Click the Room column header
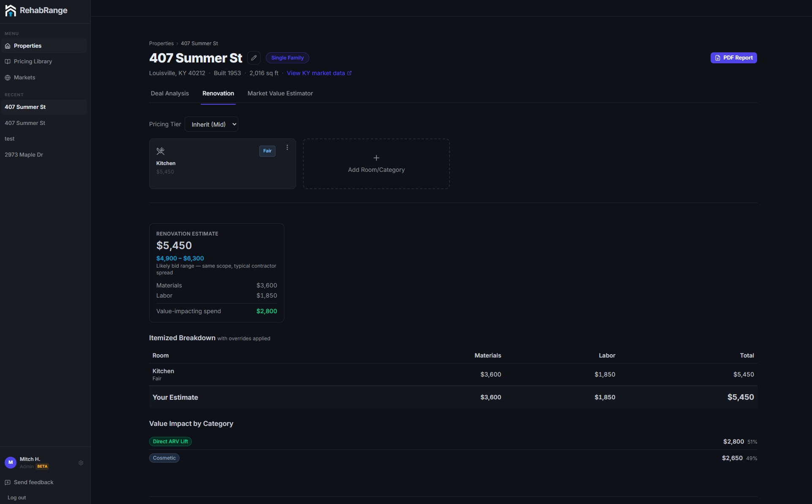This screenshot has height=504, width=812. click(161, 355)
